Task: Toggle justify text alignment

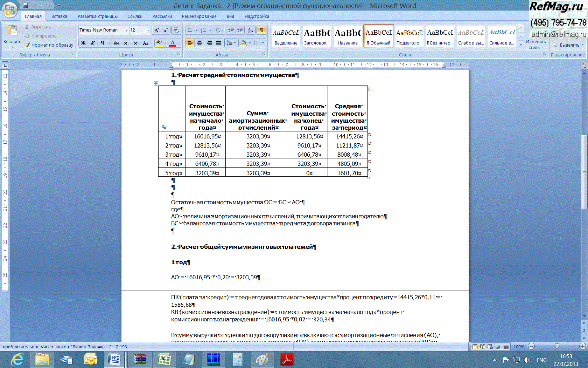Action: (219, 43)
